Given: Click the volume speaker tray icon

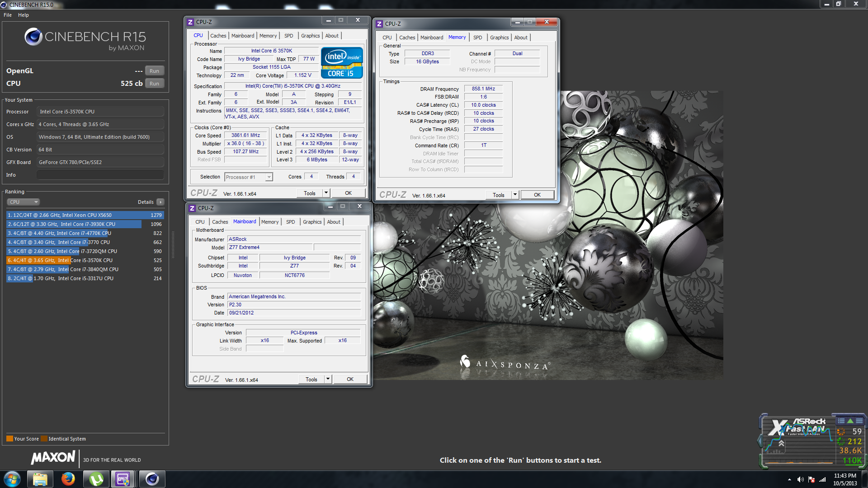Looking at the screenshot, I should click(x=800, y=479).
